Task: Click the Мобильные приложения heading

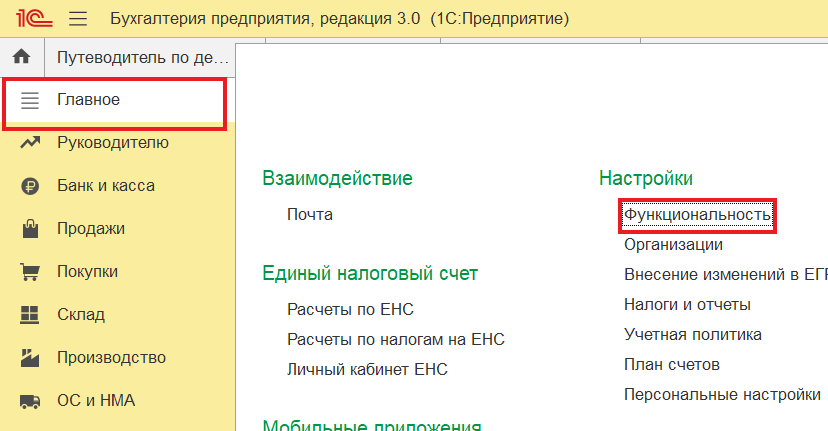Action: click(x=372, y=425)
